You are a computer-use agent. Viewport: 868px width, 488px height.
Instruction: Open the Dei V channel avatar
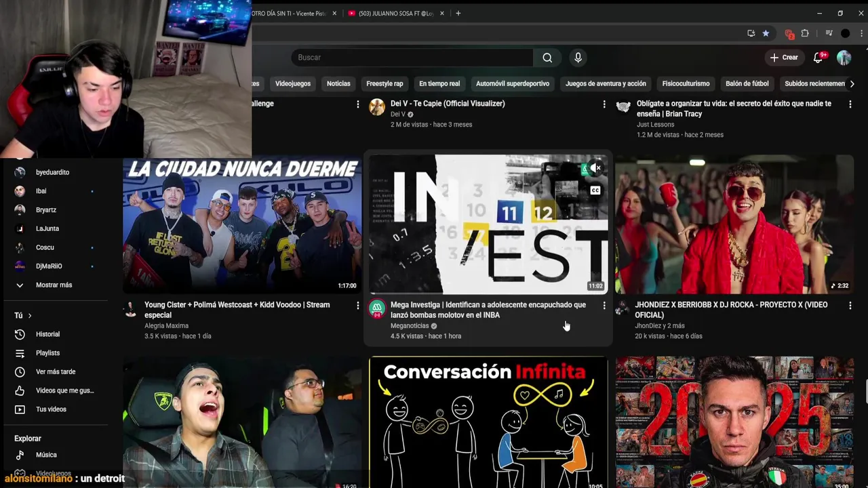coord(377,107)
